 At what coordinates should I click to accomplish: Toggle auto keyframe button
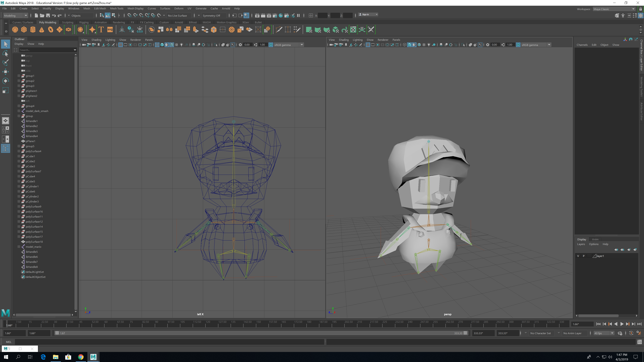(631, 333)
